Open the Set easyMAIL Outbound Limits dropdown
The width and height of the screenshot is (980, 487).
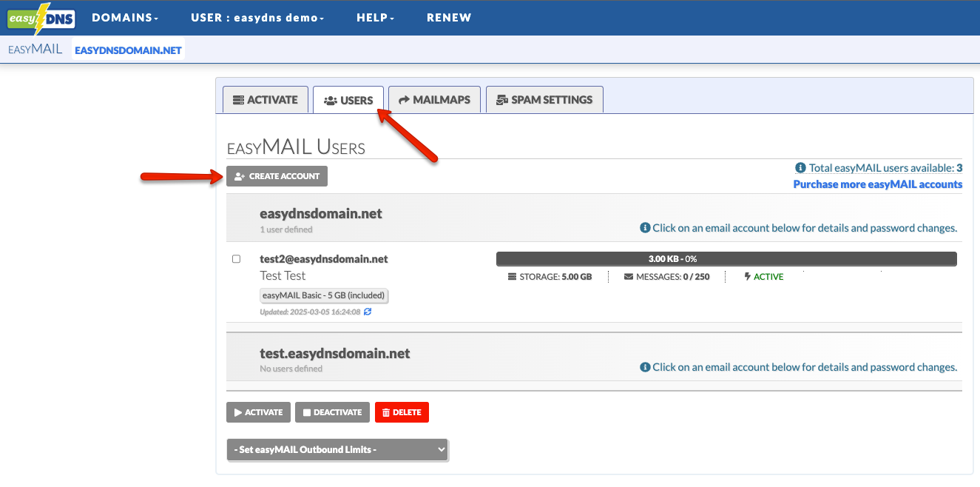337,449
